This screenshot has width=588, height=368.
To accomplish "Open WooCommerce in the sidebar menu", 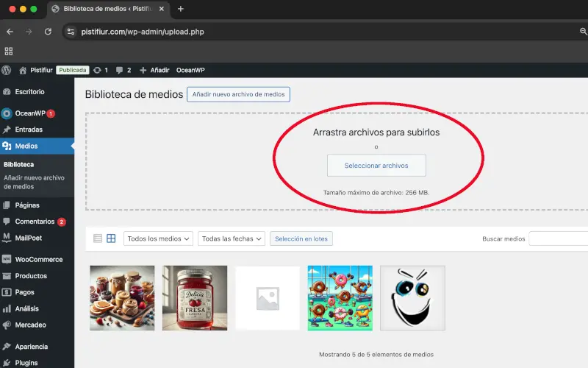I will [x=38, y=259].
